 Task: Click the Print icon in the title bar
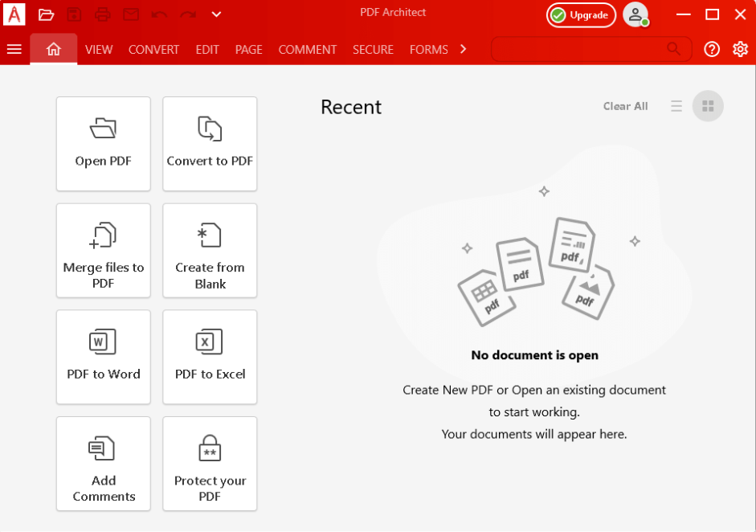pyautogui.click(x=102, y=14)
